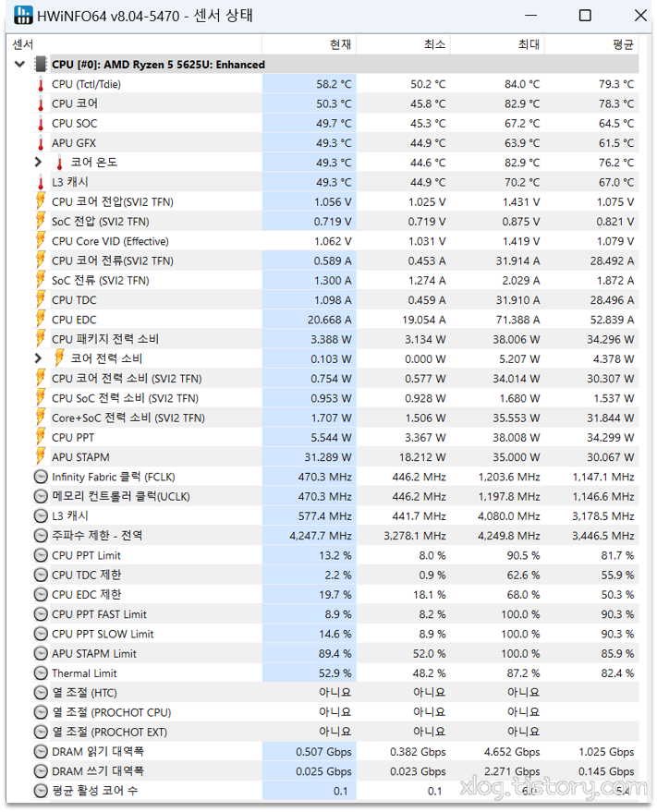Select the 열 조절 (PROCHOT EXT) label
Screen dimensions: 657x812
[109, 732]
